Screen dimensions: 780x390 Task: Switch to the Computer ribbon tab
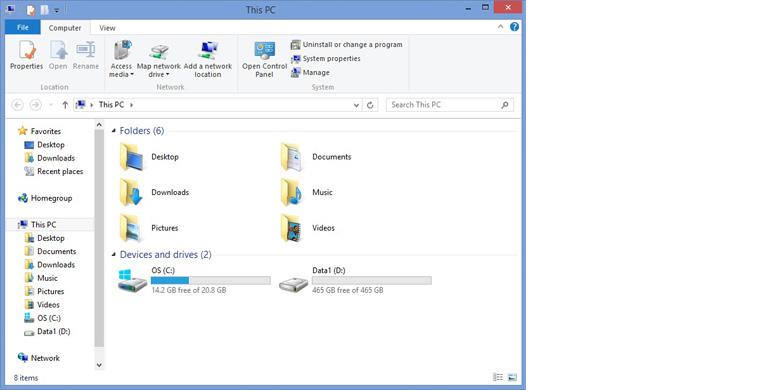(65, 28)
